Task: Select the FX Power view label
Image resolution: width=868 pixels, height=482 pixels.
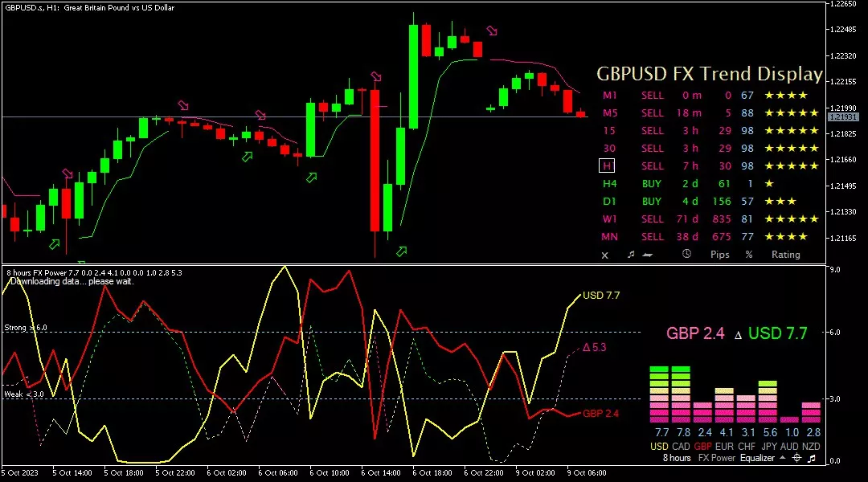Action: coord(717,458)
